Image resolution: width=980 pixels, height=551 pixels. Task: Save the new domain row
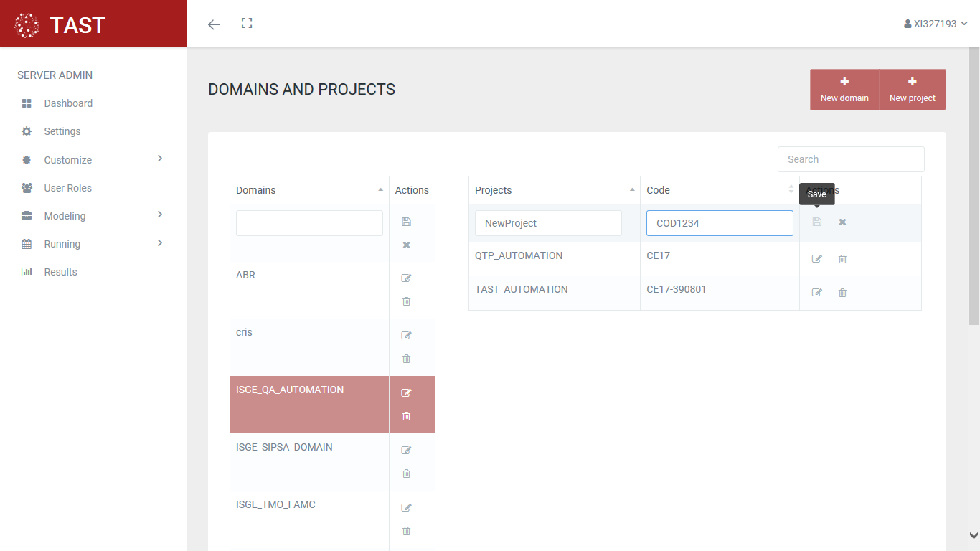(x=406, y=222)
